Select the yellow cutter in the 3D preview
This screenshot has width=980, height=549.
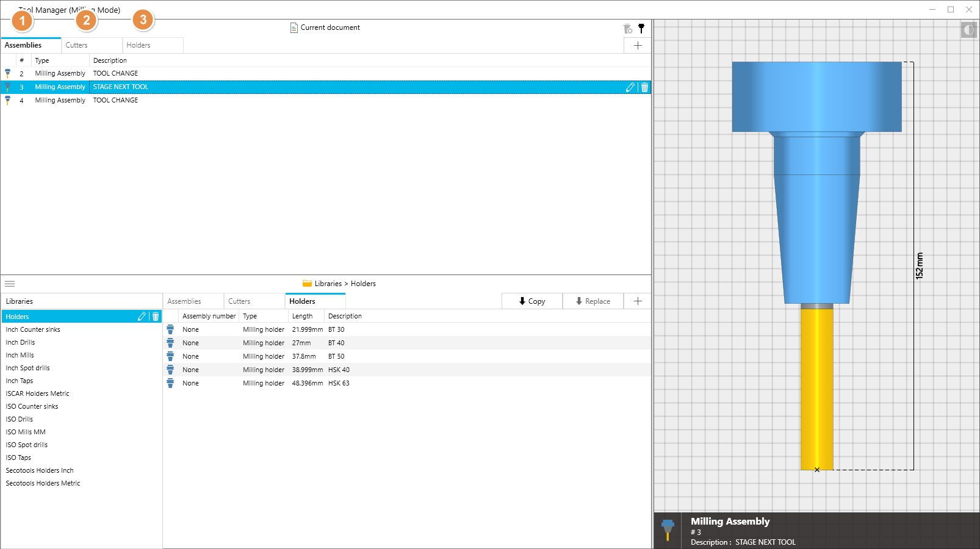pos(816,390)
